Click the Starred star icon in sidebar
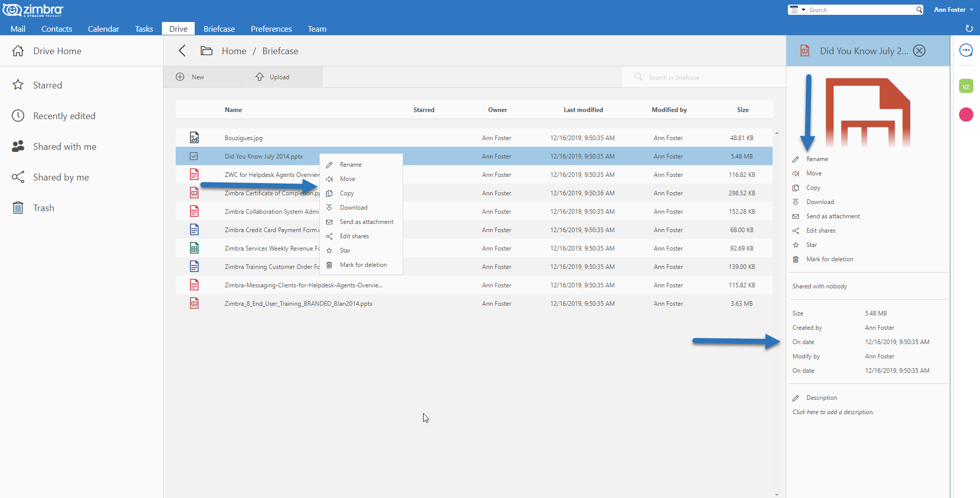Screen dimensions: 980x498 [x=18, y=85]
